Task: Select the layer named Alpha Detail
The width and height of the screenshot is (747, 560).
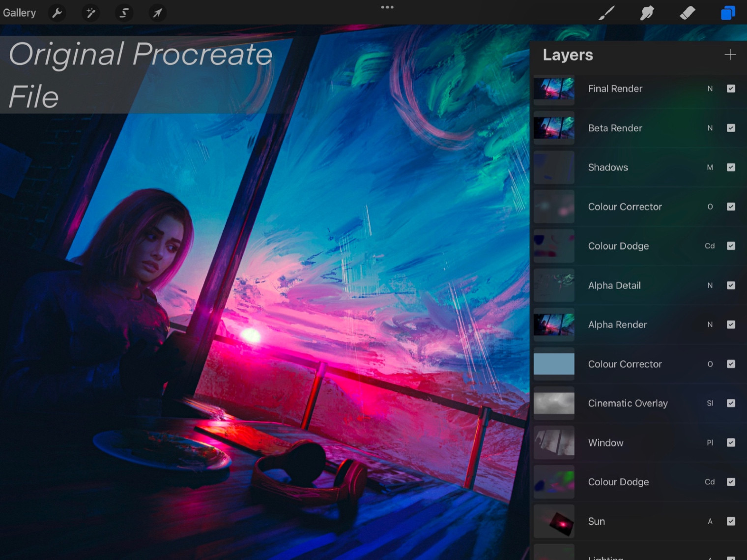Action: point(614,285)
